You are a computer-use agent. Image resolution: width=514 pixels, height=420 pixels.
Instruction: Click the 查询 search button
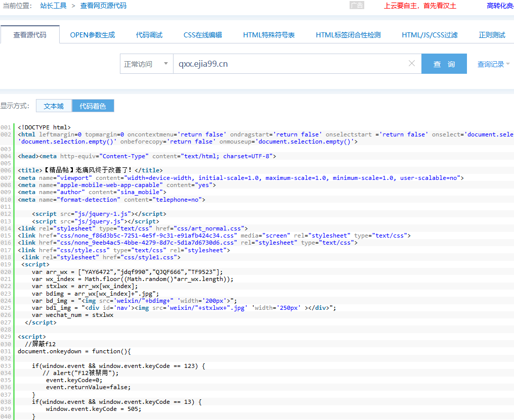tap(444, 64)
